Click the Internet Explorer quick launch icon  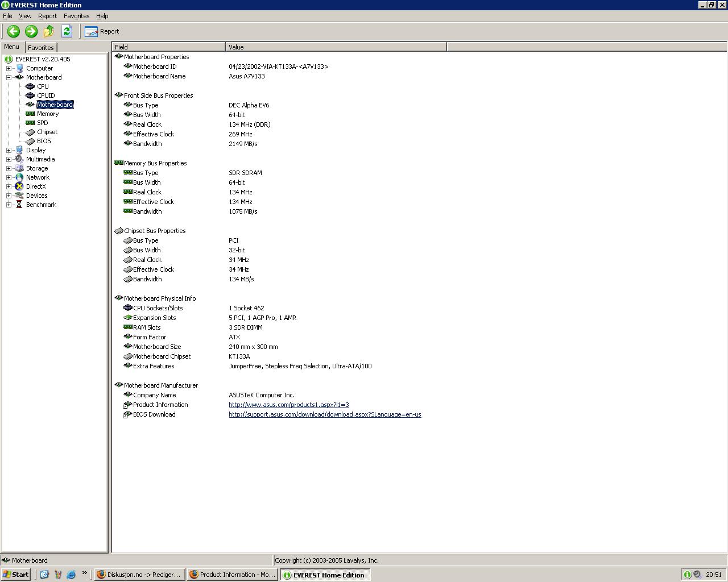point(71,575)
